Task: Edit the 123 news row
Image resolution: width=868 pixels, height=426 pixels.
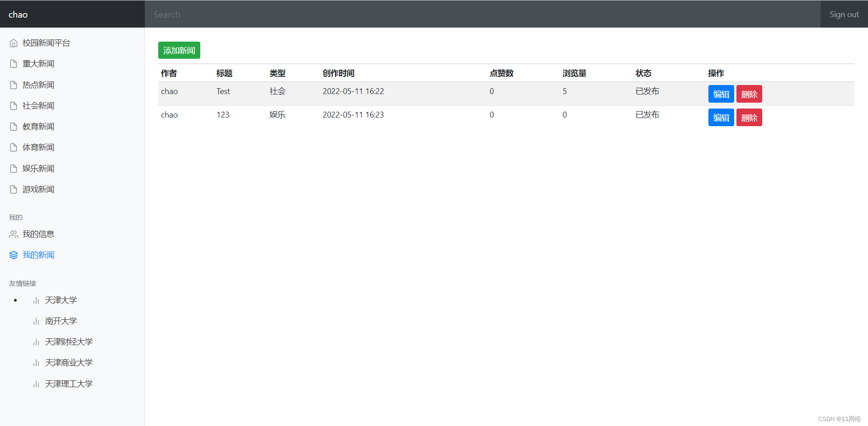Action: pos(721,118)
